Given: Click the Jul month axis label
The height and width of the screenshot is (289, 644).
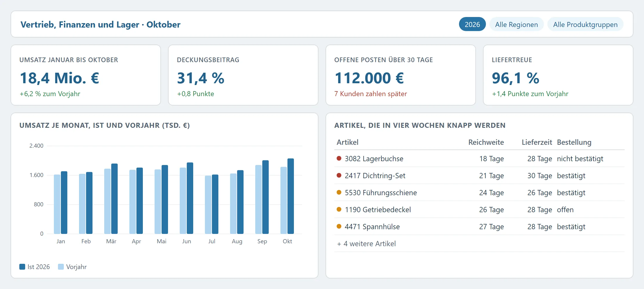Looking at the screenshot, I should [x=212, y=241].
